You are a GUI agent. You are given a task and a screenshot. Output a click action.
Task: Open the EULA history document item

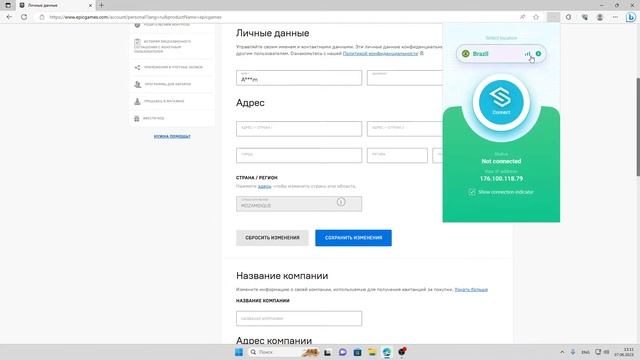tap(172, 46)
